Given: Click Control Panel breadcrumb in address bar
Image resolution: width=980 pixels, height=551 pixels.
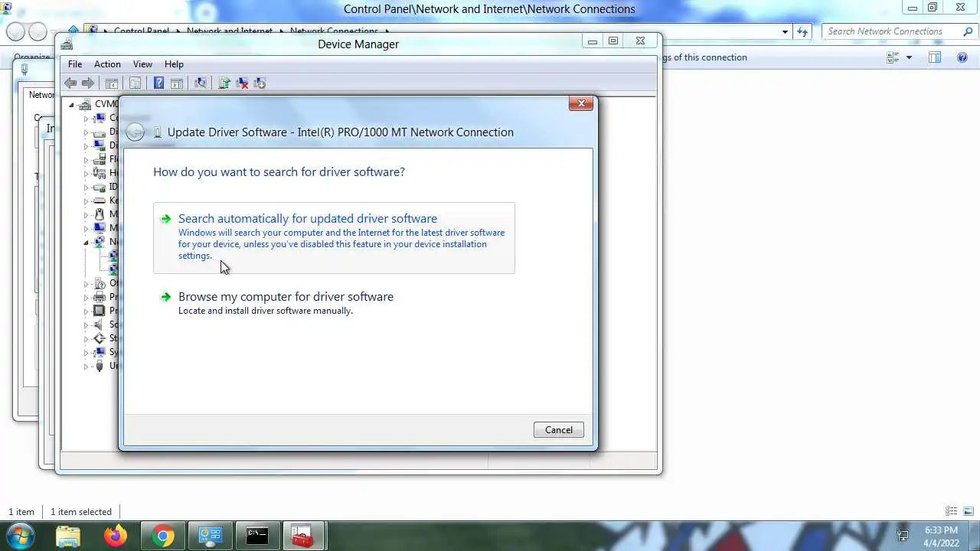Looking at the screenshot, I should coord(141,31).
